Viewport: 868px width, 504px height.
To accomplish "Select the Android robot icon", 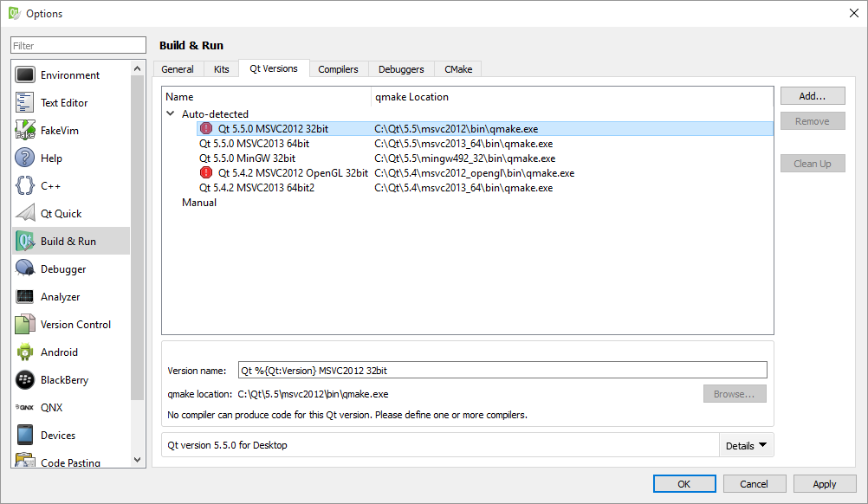I will tap(25, 352).
